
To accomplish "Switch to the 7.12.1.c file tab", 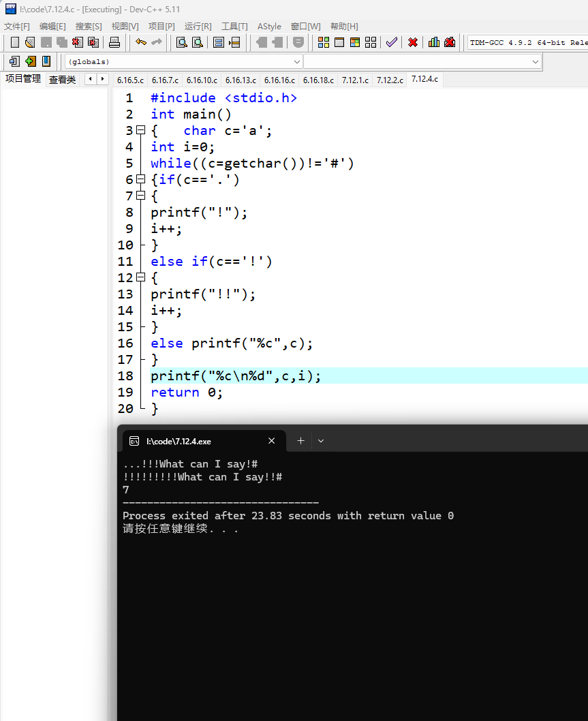I will pos(355,80).
